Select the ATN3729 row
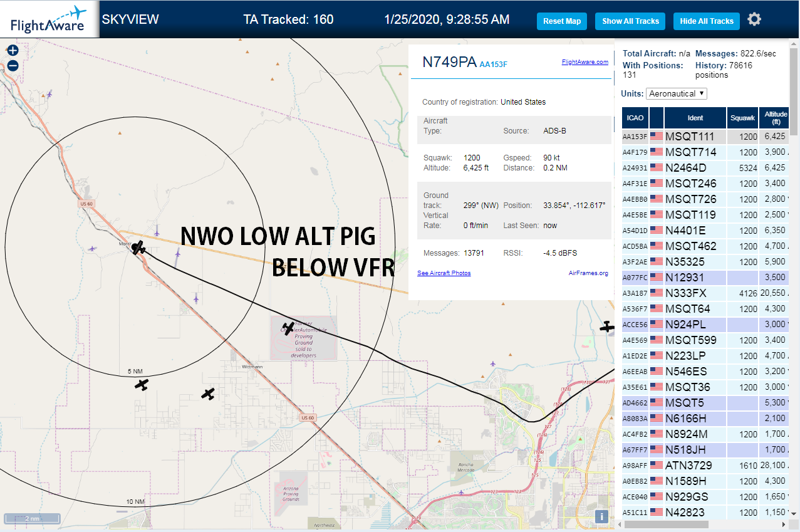 [707, 466]
